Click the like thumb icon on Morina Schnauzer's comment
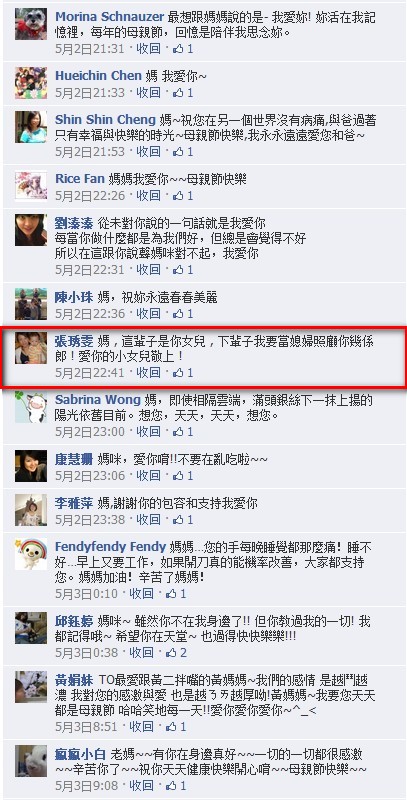This screenshot has width=407, height=800. [178, 49]
